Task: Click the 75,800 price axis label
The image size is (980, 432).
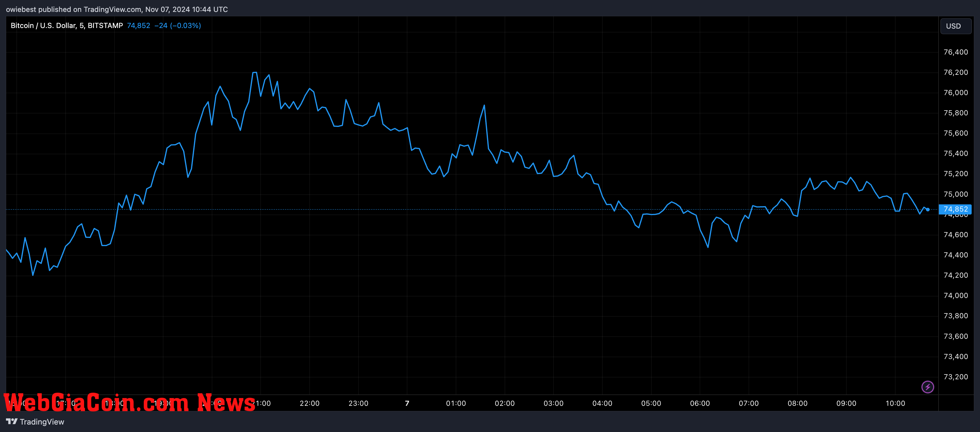Action: tap(956, 113)
